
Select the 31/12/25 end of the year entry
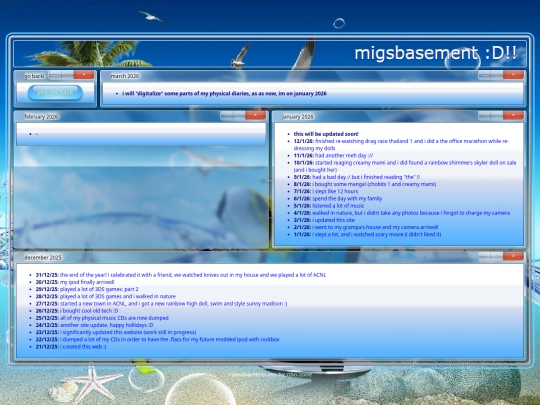pos(181,275)
